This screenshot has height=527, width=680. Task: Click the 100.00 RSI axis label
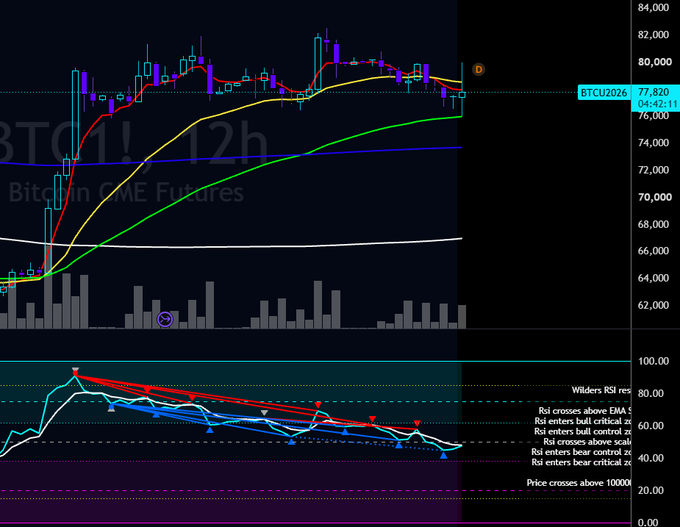point(654,361)
